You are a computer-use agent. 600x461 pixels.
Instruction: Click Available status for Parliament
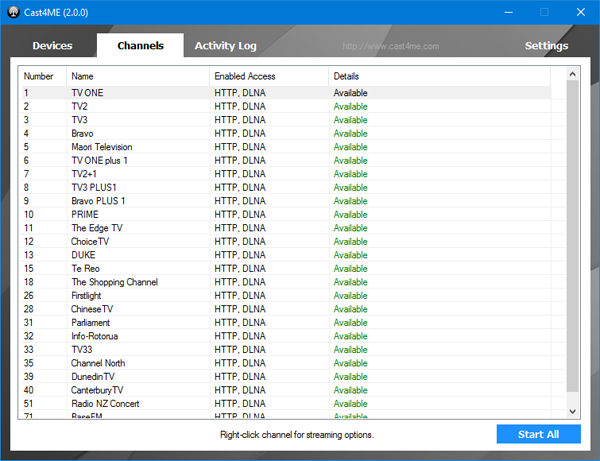click(x=350, y=323)
